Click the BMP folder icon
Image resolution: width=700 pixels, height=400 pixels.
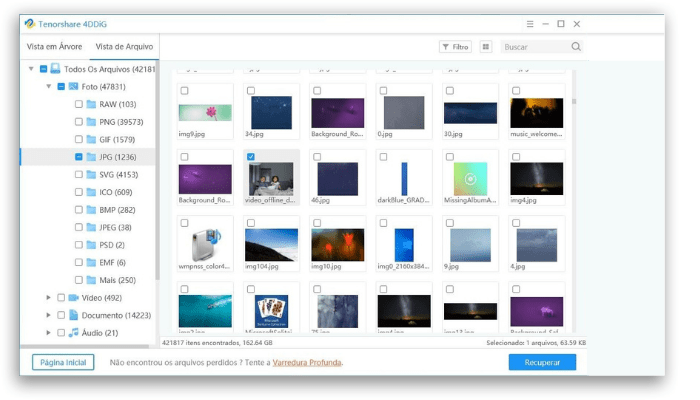coord(91,209)
